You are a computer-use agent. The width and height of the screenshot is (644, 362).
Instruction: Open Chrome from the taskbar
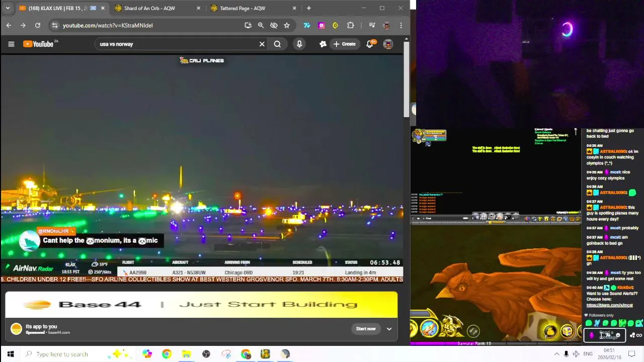167,354
